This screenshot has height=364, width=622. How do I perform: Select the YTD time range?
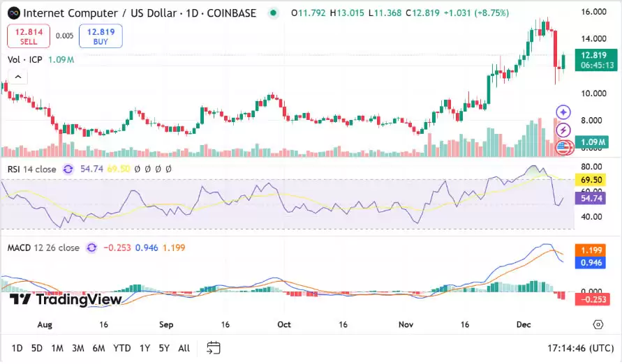[122, 348]
